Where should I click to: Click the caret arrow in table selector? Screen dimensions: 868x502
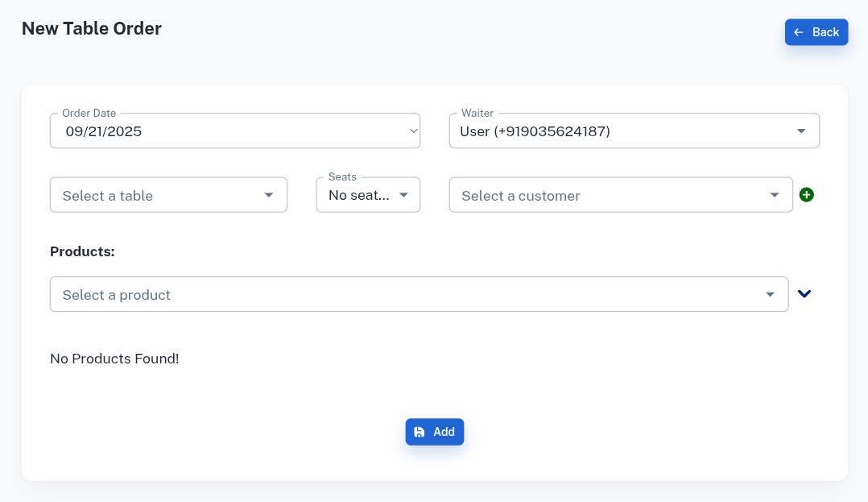tap(269, 196)
